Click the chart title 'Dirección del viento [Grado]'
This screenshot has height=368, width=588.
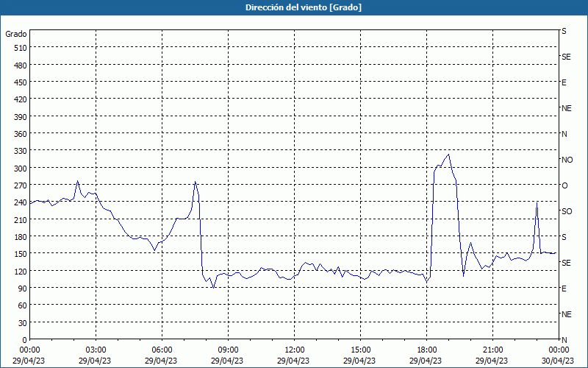coord(304,7)
